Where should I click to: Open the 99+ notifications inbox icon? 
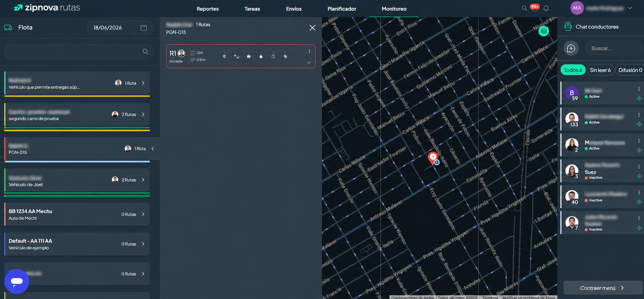(535, 8)
